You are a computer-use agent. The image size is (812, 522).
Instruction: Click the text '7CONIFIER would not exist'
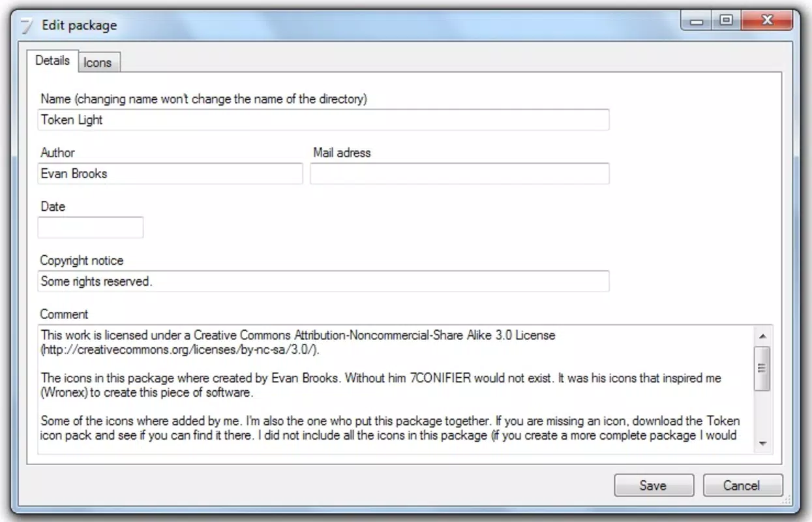click(x=481, y=378)
